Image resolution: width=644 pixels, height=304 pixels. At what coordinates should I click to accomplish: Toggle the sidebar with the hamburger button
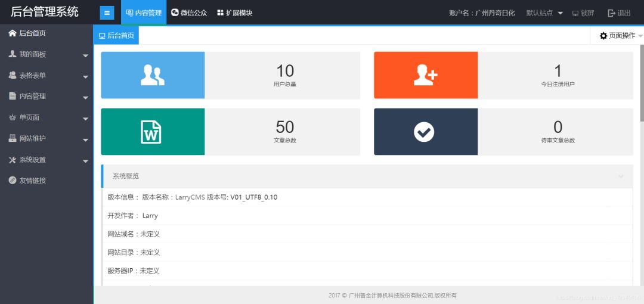point(107,13)
